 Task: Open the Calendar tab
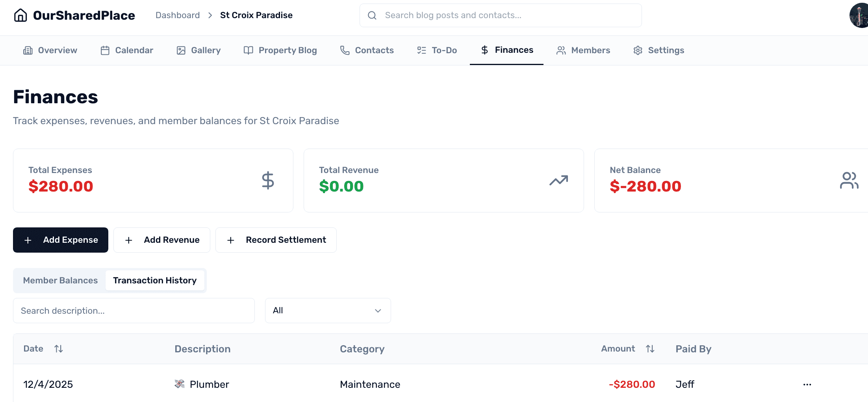coord(127,50)
